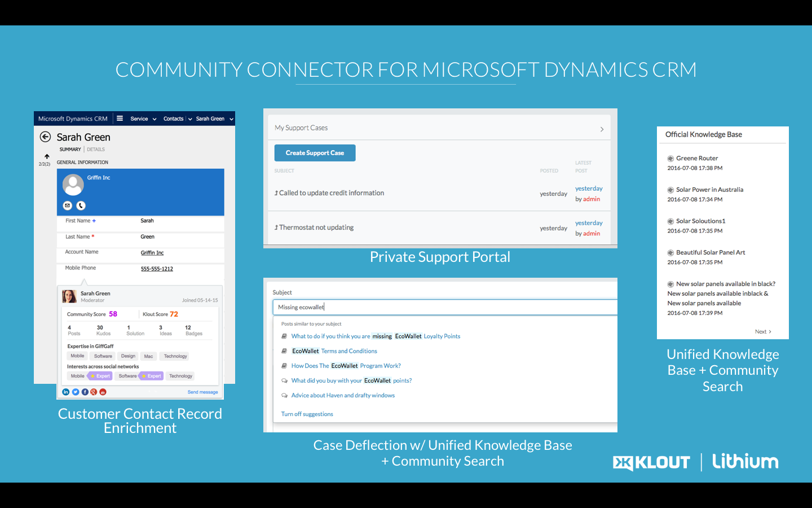Click the icon next to New solar panels available in black

pyautogui.click(x=670, y=284)
